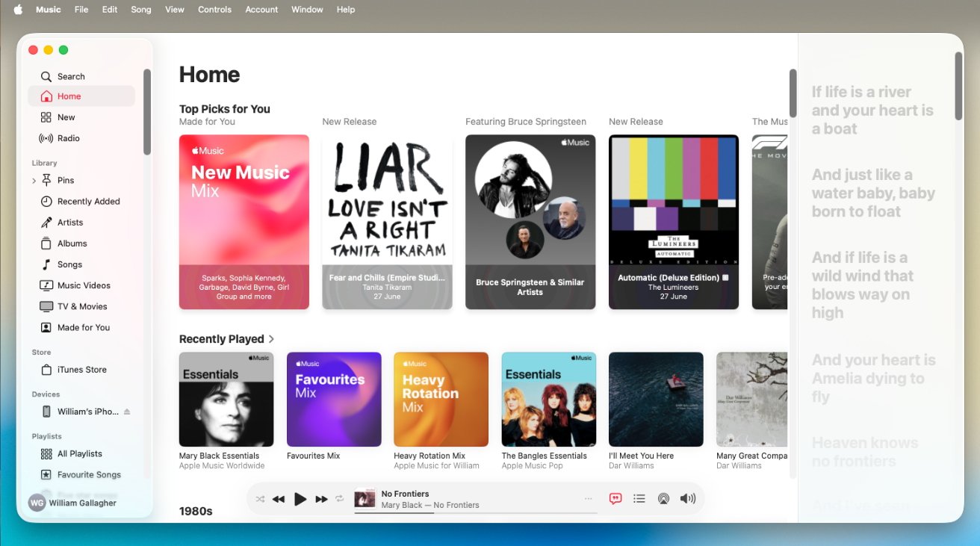Open the Song menu in menu bar
The width and height of the screenshot is (980, 546).
pyautogui.click(x=140, y=10)
